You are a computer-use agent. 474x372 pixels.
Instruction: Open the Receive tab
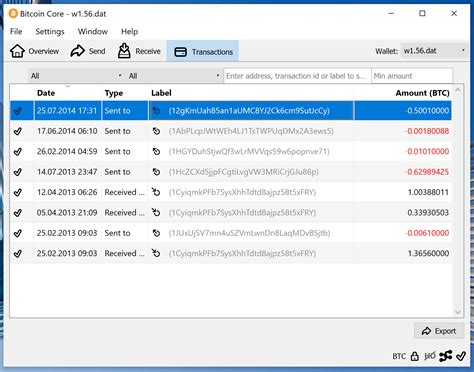(x=139, y=51)
